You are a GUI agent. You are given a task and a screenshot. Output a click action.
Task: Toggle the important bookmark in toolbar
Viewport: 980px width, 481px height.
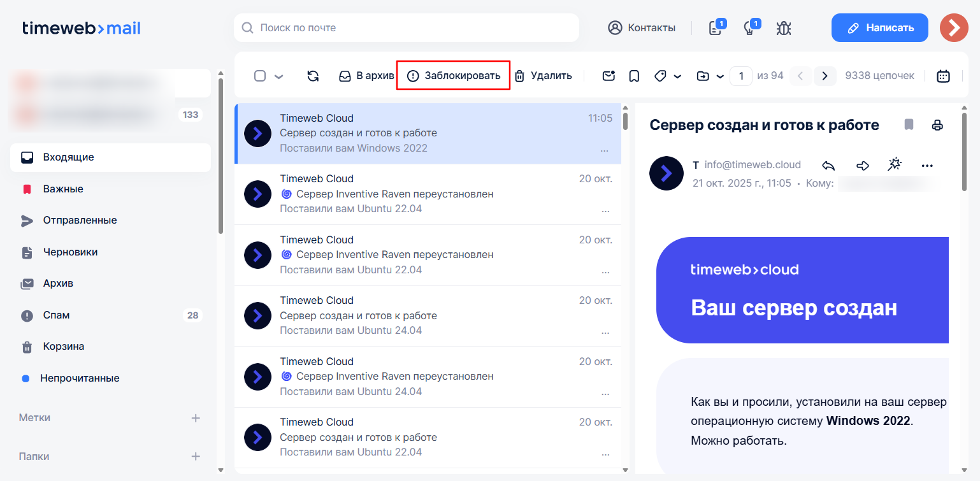pyautogui.click(x=634, y=76)
